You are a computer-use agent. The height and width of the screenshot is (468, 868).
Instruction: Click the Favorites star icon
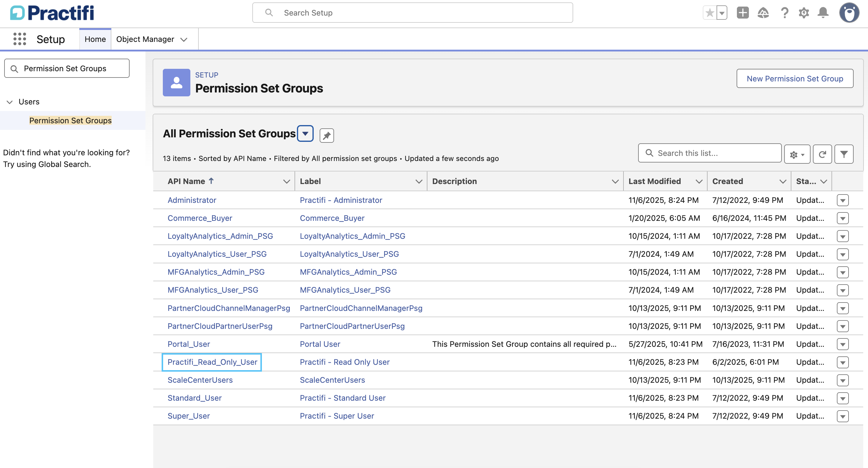tap(710, 13)
